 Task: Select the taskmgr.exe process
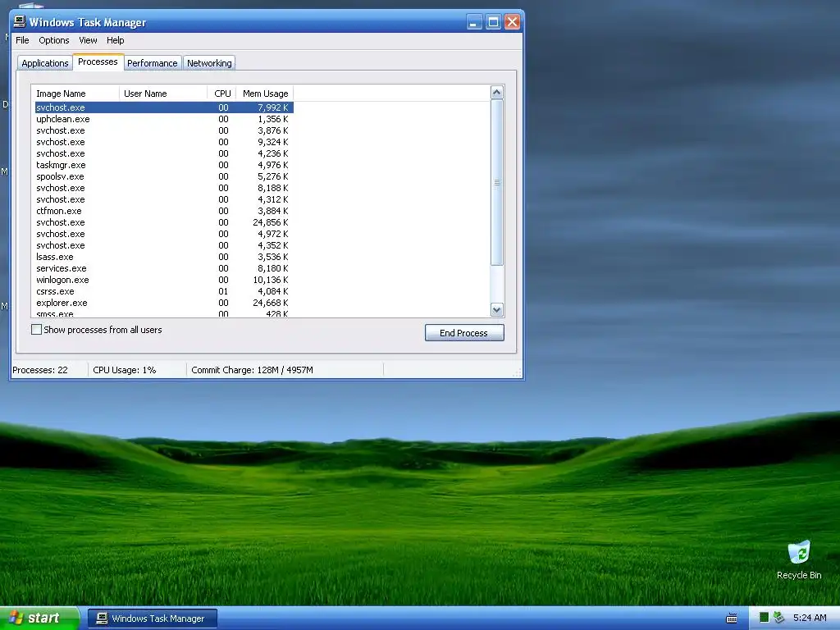pos(164,165)
